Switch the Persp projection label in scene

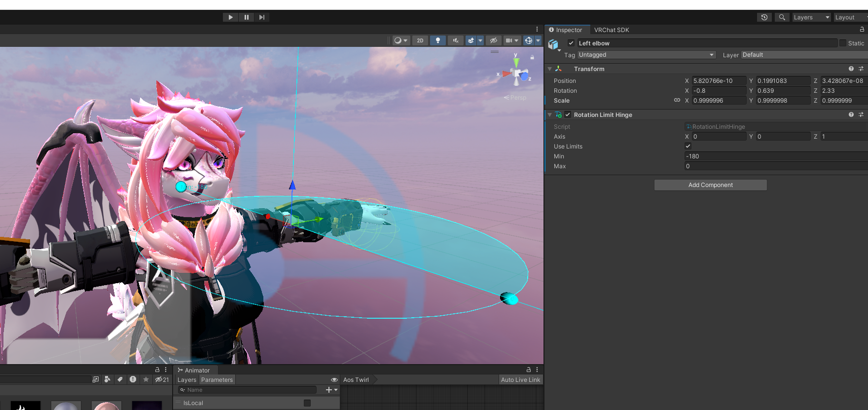[x=515, y=98]
